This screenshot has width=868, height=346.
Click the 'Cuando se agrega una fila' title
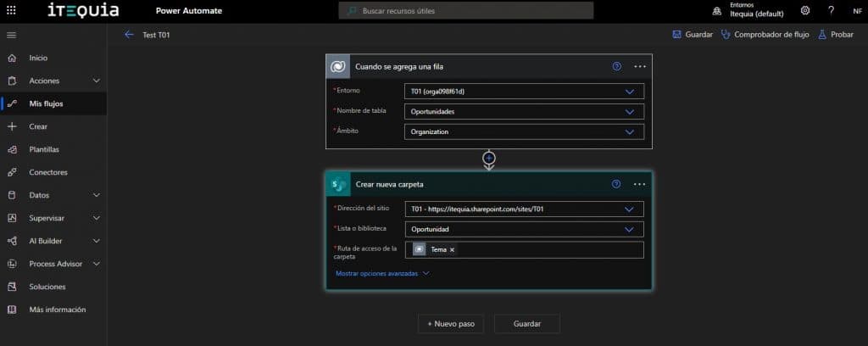(x=399, y=66)
